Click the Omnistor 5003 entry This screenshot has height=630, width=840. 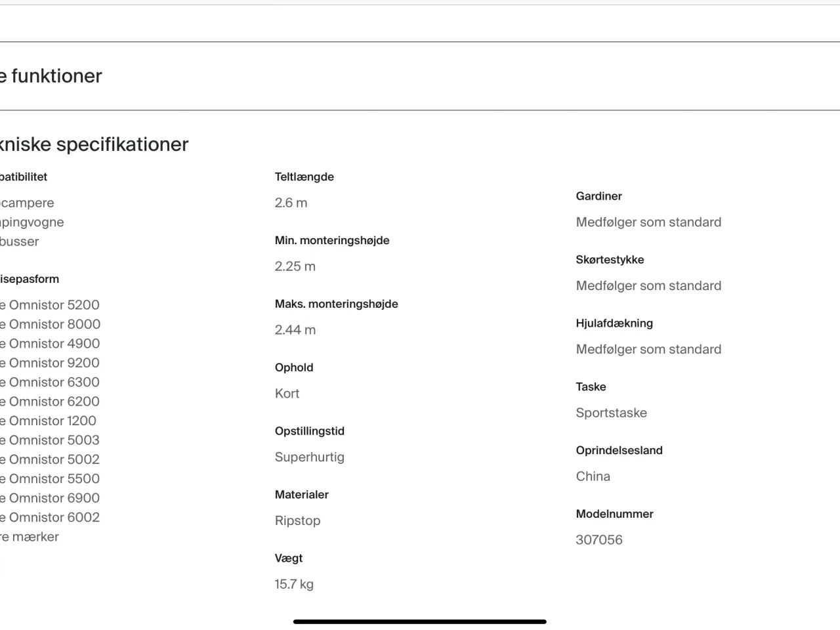click(x=50, y=440)
